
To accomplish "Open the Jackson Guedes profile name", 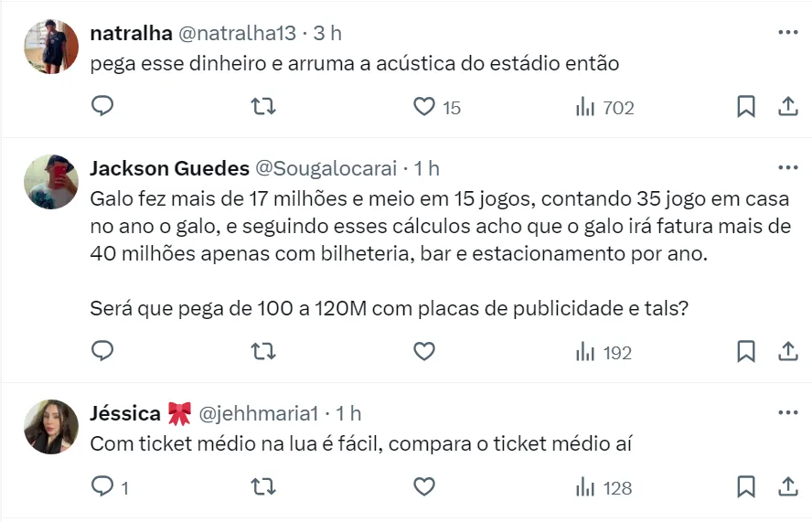I will 170,168.
